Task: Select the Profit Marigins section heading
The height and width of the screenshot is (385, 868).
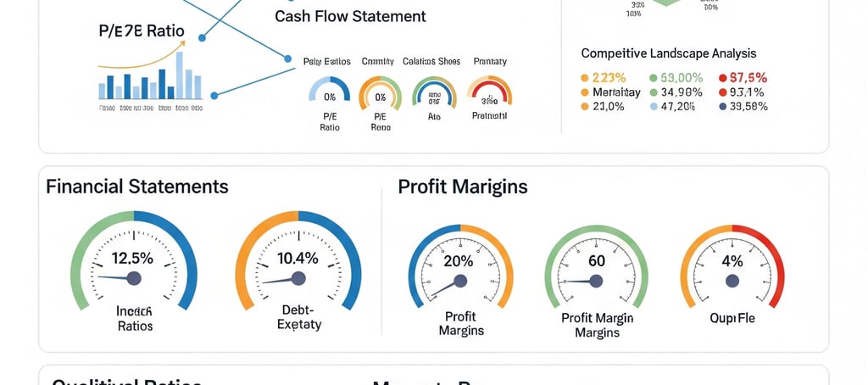Action: coord(463,187)
